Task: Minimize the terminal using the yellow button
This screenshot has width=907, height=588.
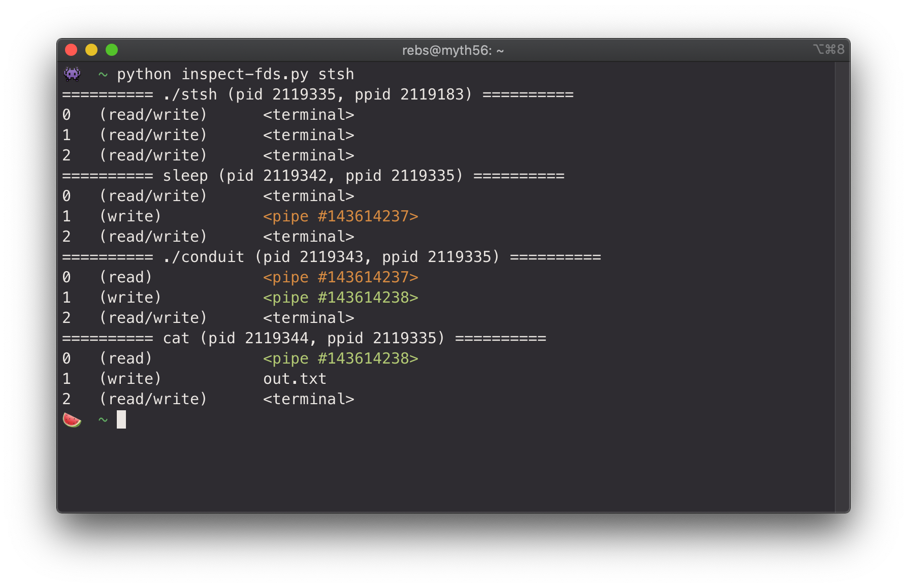Action: [x=91, y=50]
